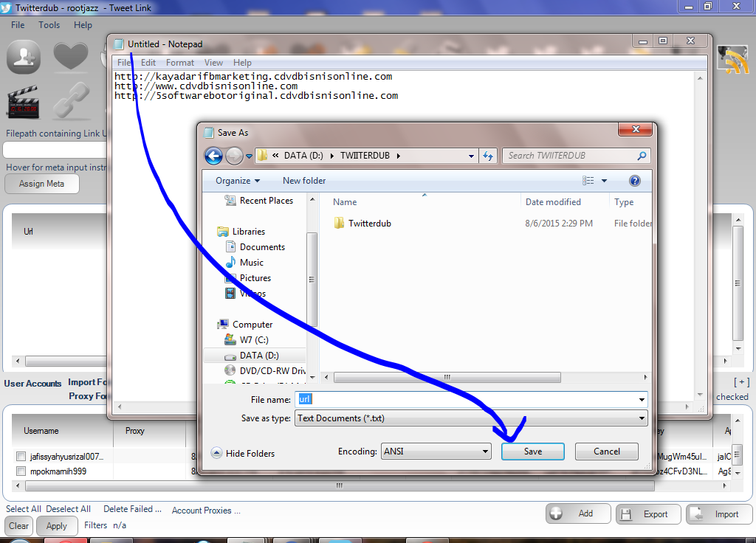Click the Apply filter button

click(56, 525)
